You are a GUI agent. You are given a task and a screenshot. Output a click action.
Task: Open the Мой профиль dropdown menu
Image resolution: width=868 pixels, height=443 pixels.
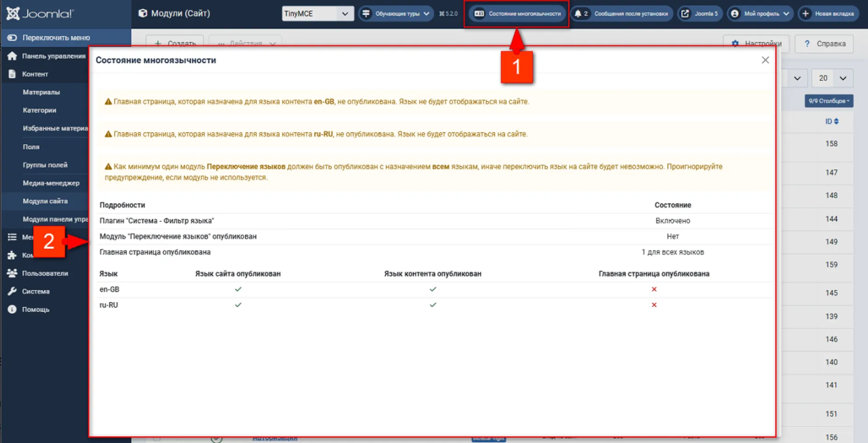tap(760, 14)
